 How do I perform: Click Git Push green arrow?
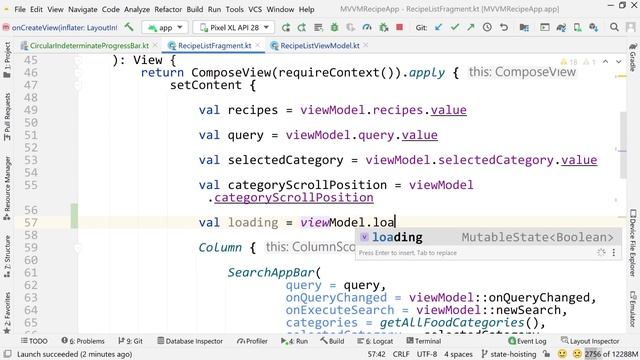[x=471, y=27]
